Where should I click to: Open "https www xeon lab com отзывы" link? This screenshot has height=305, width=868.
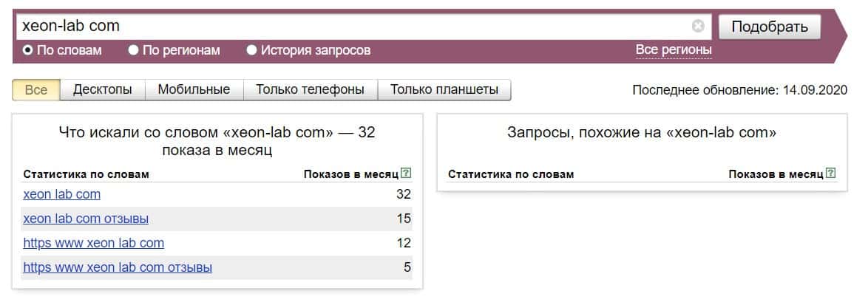(118, 267)
